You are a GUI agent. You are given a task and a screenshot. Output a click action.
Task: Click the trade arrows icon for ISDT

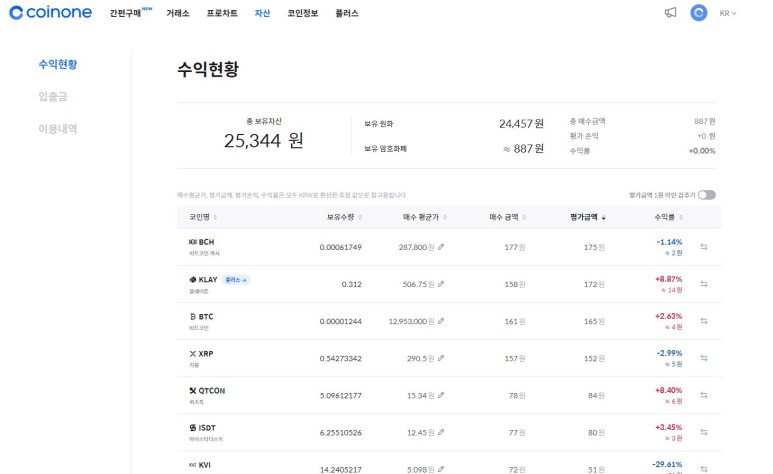(x=704, y=432)
